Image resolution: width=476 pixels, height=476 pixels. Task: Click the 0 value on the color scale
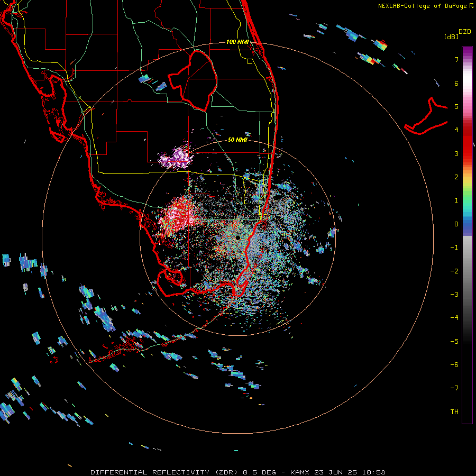coord(456,224)
